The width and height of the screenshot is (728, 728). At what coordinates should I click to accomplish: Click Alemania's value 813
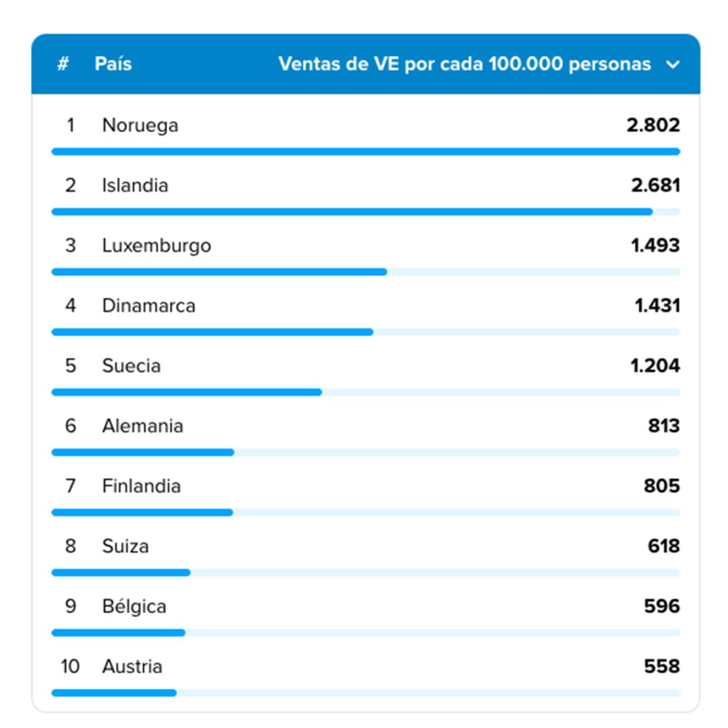click(x=663, y=426)
